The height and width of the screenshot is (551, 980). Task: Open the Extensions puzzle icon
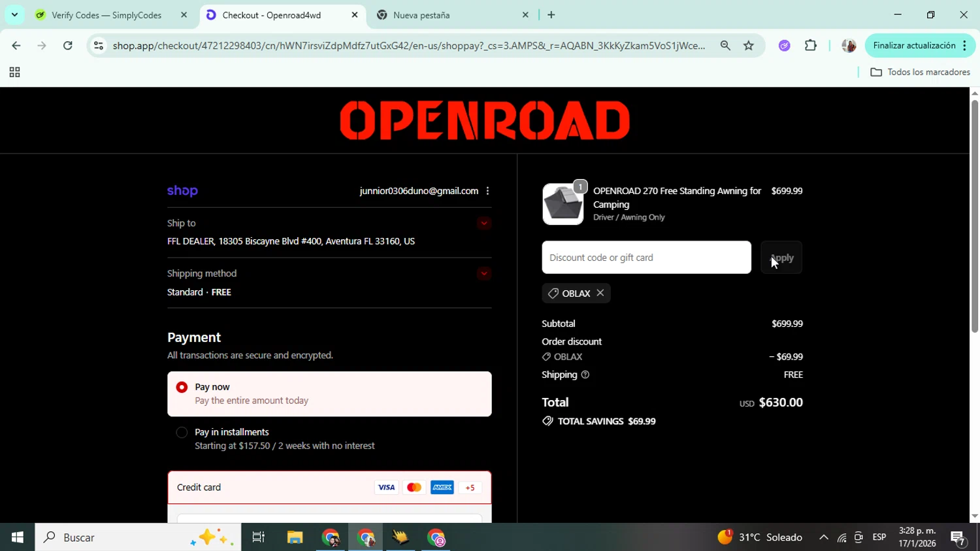811,46
